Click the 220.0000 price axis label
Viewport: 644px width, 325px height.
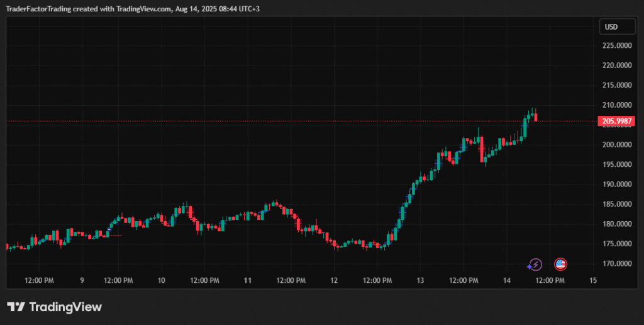pyautogui.click(x=617, y=65)
